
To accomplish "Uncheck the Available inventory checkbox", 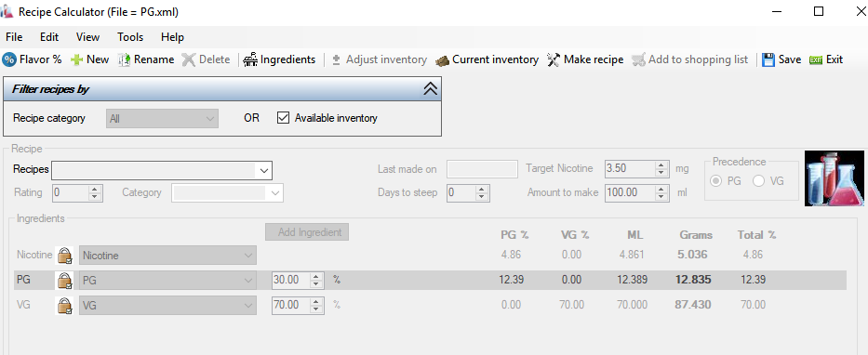I will click(283, 118).
